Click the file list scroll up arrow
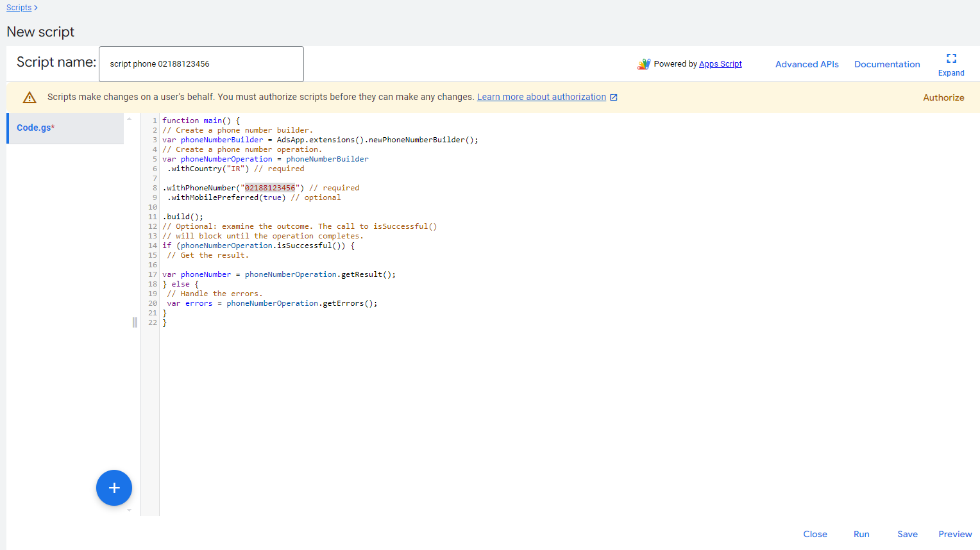980x550 pixels. [x=129, y=119]
